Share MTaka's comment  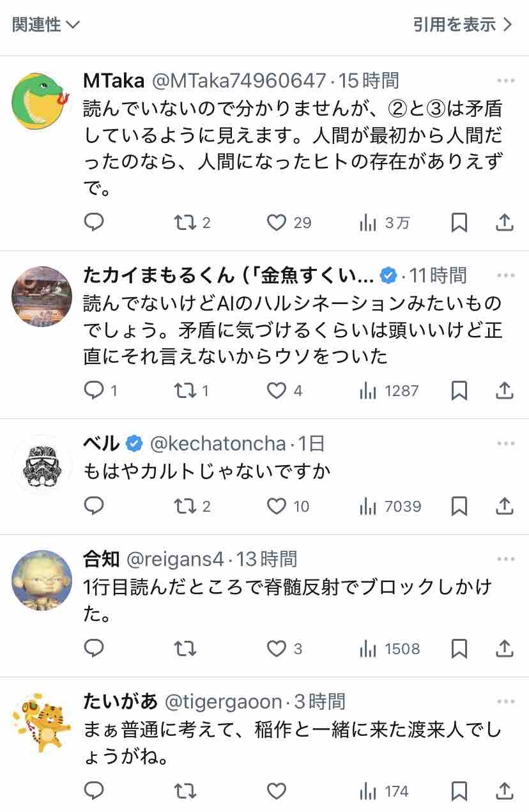click(504, 222)
